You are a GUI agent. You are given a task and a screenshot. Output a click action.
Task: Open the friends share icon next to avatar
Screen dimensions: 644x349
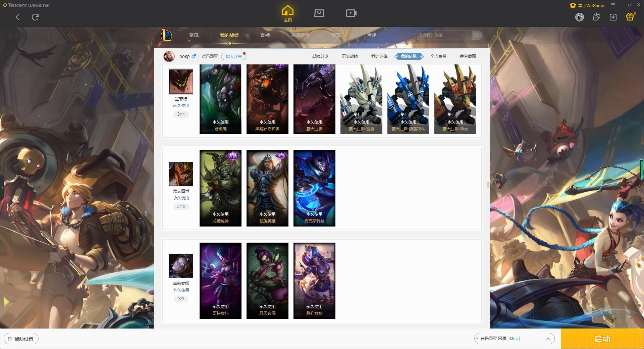pyautogui.click(x=596, y=17)
